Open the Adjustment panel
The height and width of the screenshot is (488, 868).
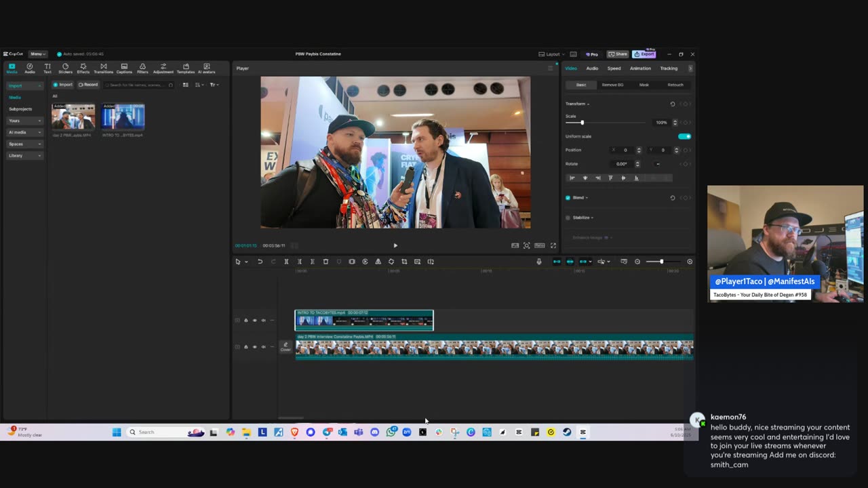pyautogui.click(x=163, y=68)
